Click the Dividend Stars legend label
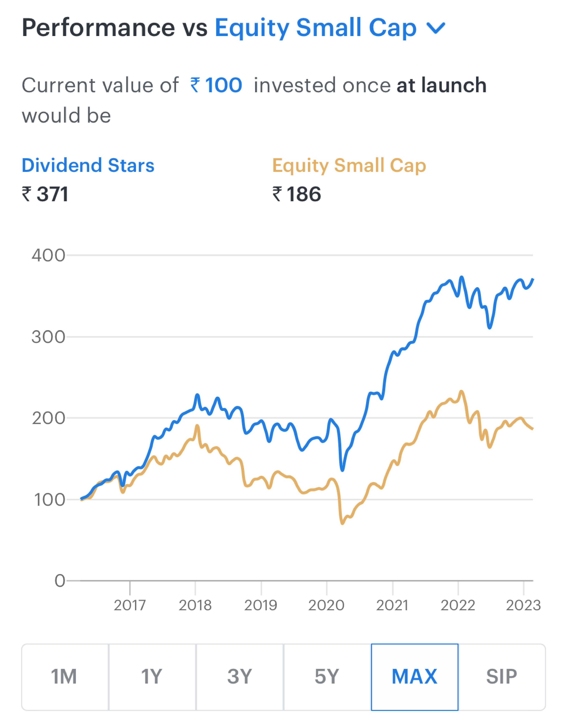Screen dimensions: 567x728 88,165
